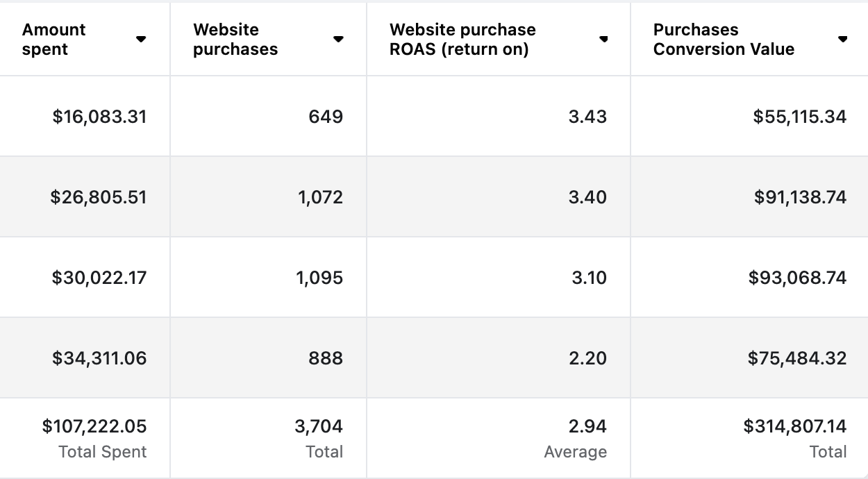Viewport: 868px width, 479px height.
Task: Select the 3.40 ROAS value cell
Action: 587,197
